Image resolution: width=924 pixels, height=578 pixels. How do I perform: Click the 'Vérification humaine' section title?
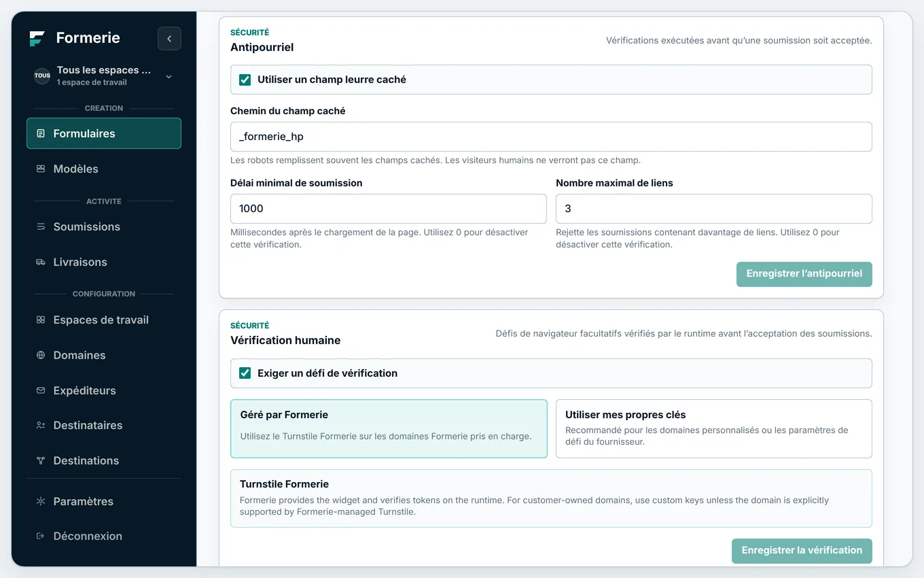(x=285, y=340)
